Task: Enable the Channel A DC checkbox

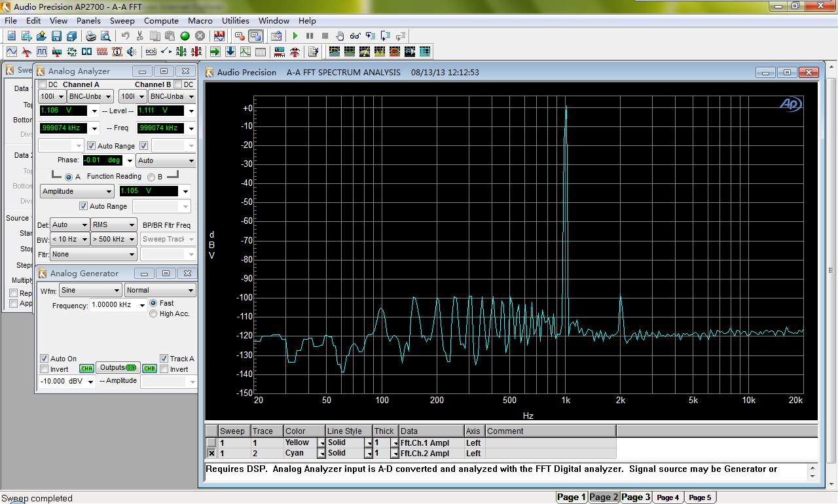Action: point(43,84)
